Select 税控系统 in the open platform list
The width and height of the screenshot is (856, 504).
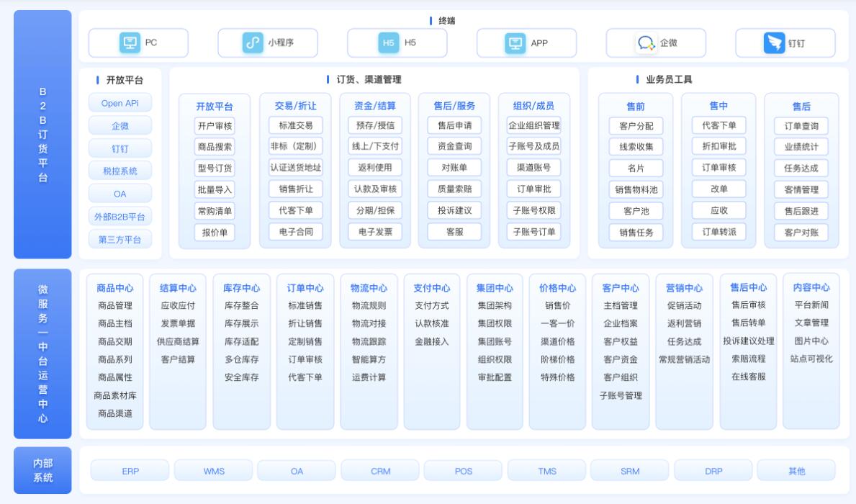[x=120, y=171]
